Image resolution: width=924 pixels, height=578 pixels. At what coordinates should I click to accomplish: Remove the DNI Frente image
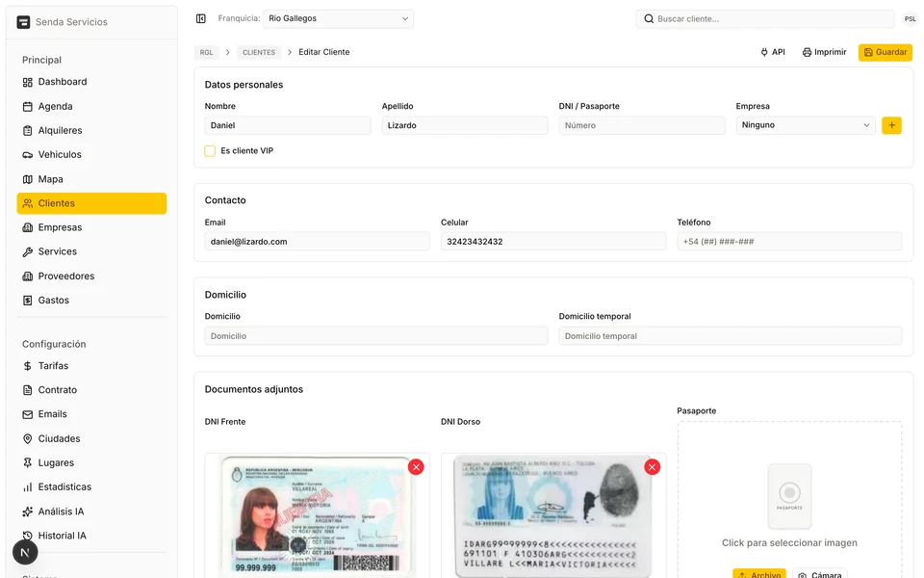[416, 467]
